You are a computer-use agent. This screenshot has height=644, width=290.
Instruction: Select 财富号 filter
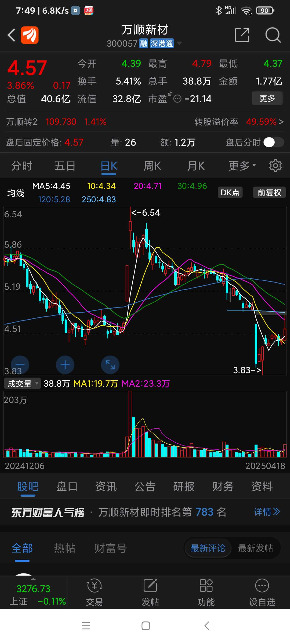click(110, 548)
